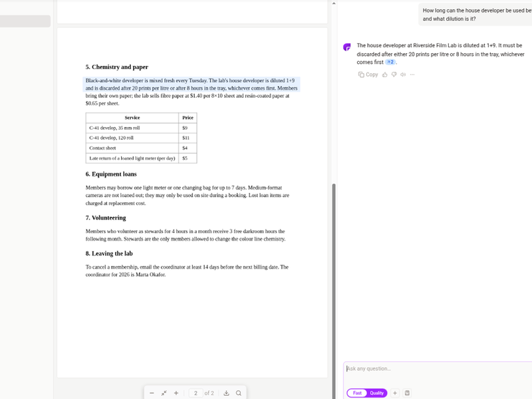The width and height of the screenshot is (532, 399).
Task: Zoom out the PDF with the minus icon
Action: [x=152, y=393]
